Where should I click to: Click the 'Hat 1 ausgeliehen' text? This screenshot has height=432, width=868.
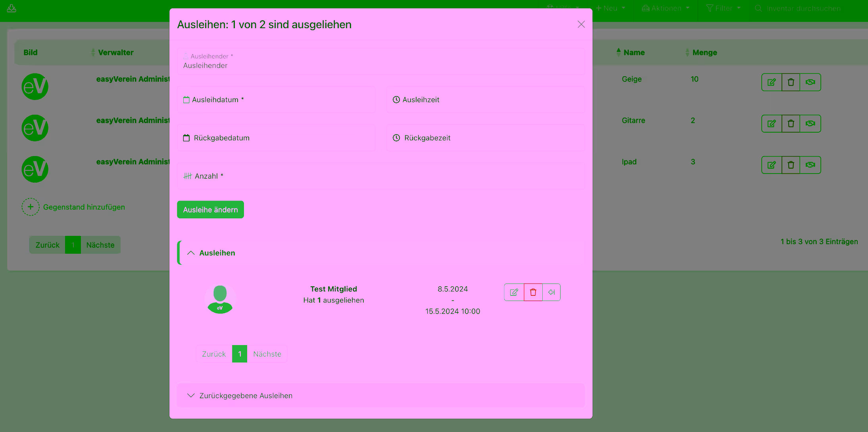[334, 300]
